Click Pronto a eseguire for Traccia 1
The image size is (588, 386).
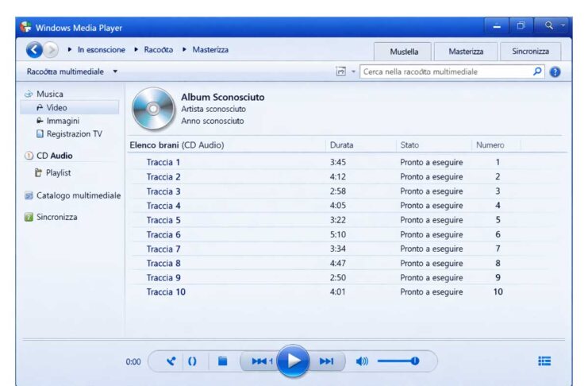431,162
